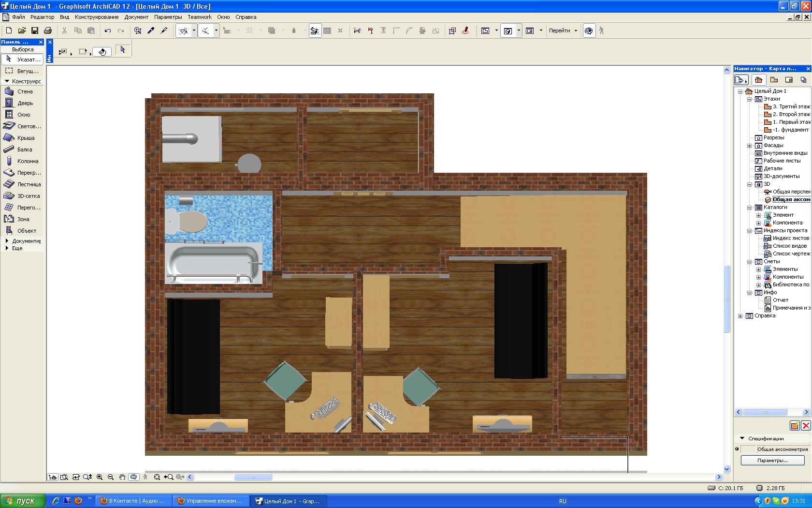Open the пуск Start button
Viewport: 812px width, 508px height.
pyautogui.click(x=23, y=501)
